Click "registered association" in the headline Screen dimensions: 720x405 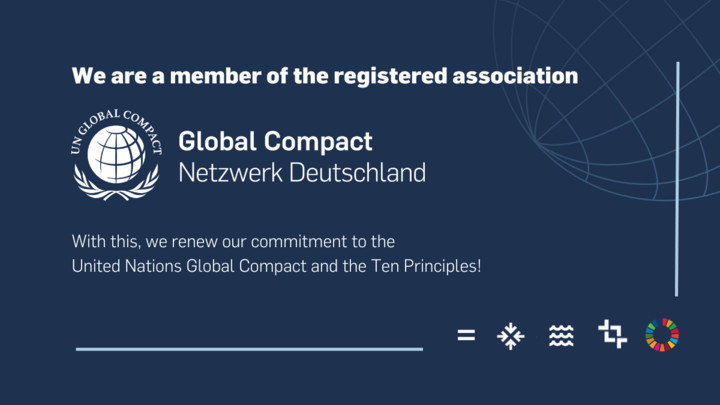tap(456, 76)
